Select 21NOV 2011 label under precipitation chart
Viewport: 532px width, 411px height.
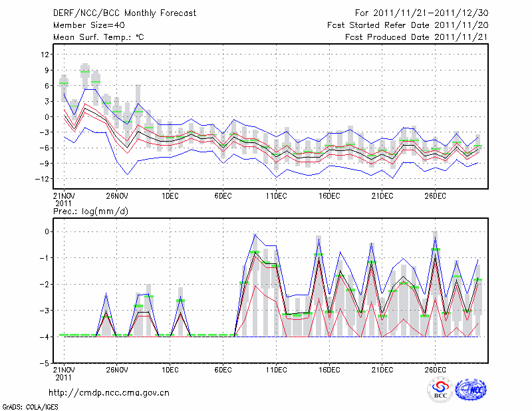coord(63,372)
